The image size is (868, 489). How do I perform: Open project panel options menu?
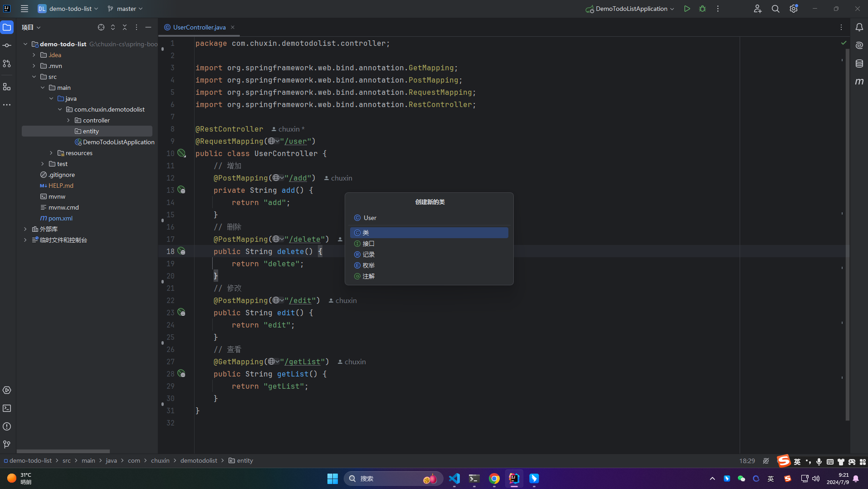coord(137,27)
